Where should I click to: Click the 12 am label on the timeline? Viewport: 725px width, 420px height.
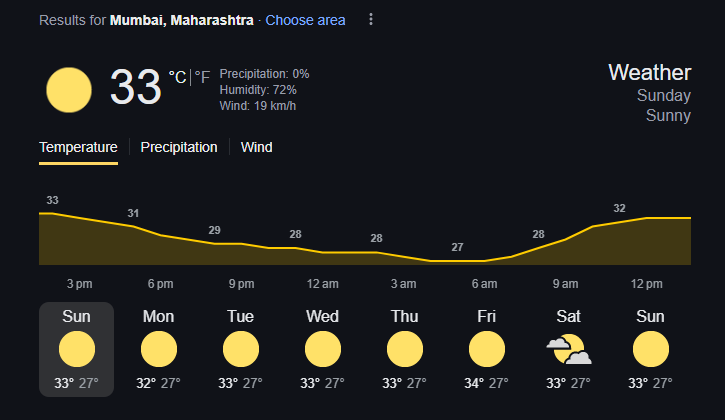coord(323,284)
